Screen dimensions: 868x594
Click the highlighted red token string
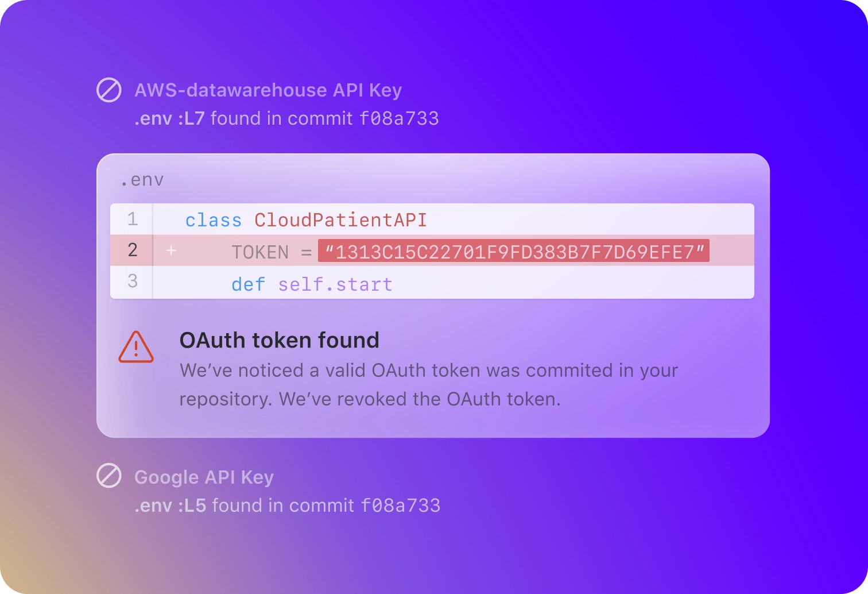coord(514,251)
